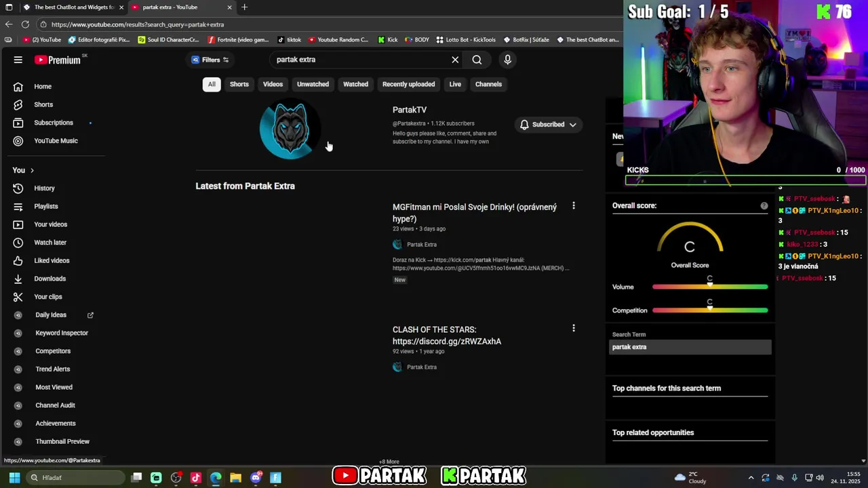This screenshot has width=868, height=488.
Task: Open YouTube Music from the sidebar
Action: click(x=56, y=141)
